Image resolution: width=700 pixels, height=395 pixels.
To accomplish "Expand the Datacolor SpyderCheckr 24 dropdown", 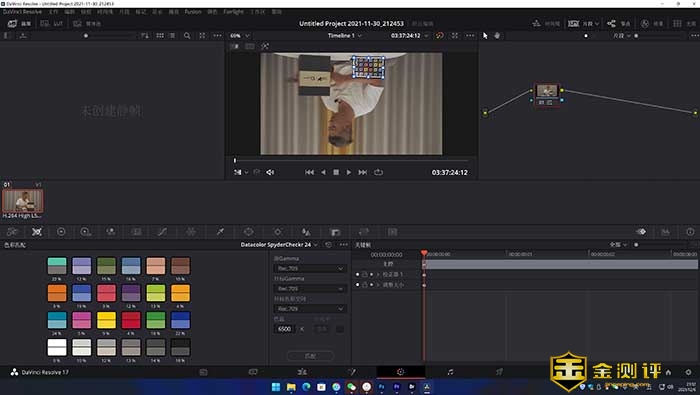I will click(279, 245).
